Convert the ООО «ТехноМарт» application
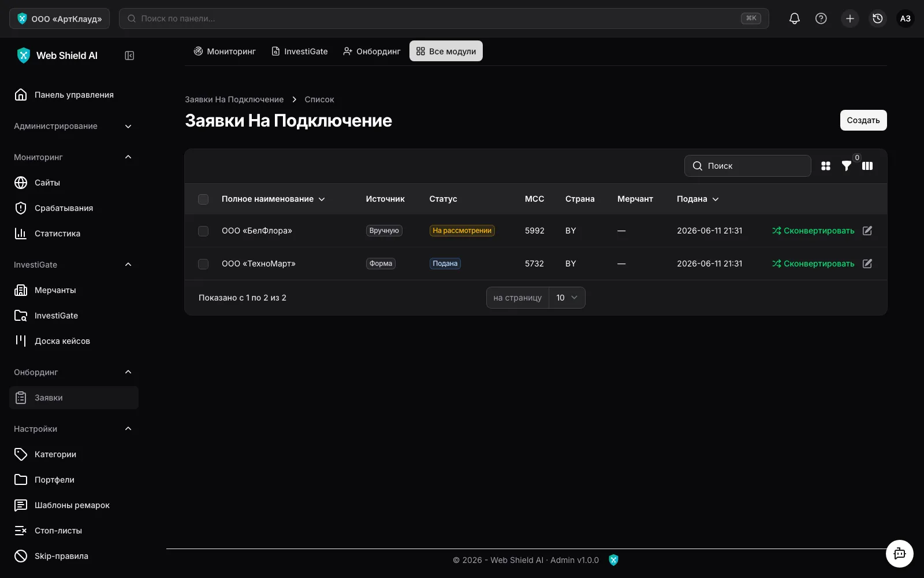 [x=813, y=264]
